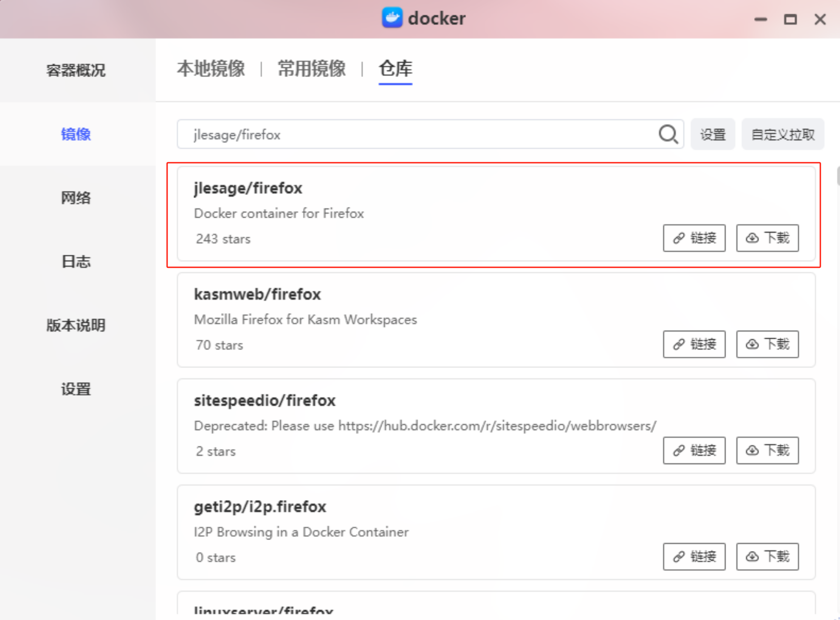The height and width of the screenshot is (620, 840).
Task: Open 日志 in the sidebar
Action: point(76,261)
